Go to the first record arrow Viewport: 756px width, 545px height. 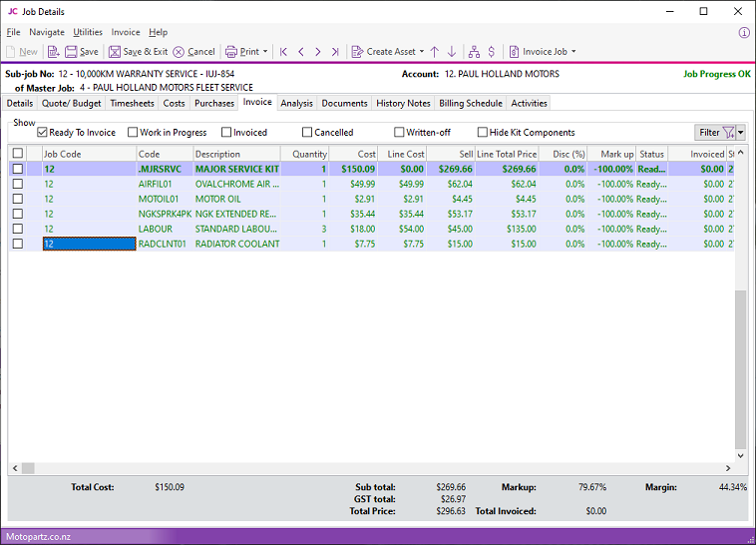pyautogui.click(x=284, y=52)
